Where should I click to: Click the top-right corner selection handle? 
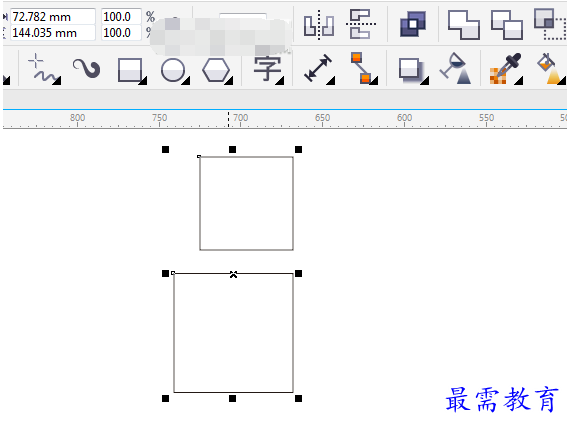click(x=298, y=149)
